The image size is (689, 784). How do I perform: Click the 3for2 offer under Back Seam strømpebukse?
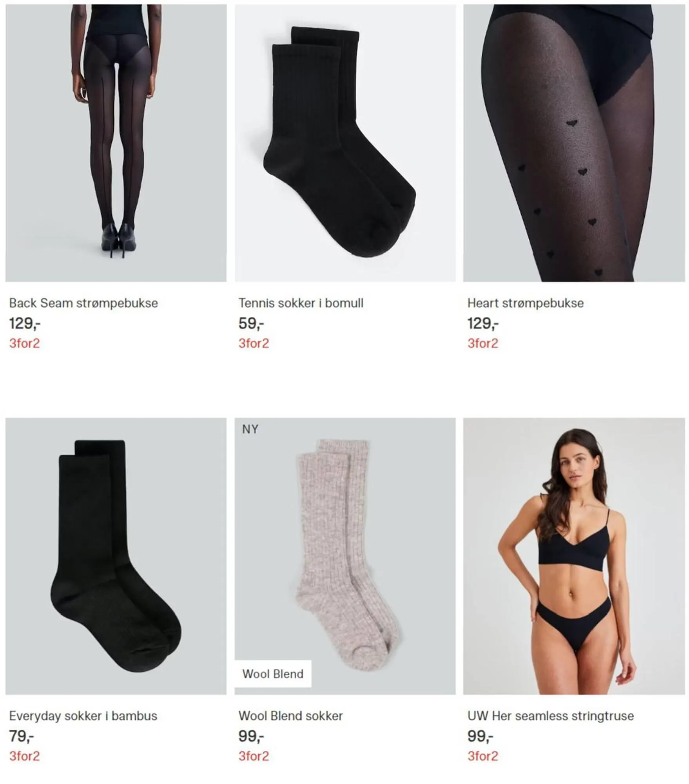tap(24, 343)
